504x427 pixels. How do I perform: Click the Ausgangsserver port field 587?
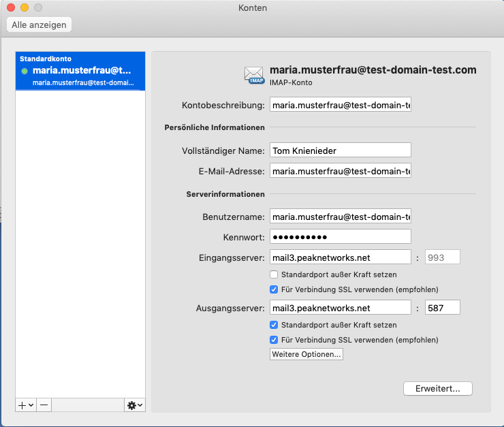pyautogui.click(x=443, y=308)
